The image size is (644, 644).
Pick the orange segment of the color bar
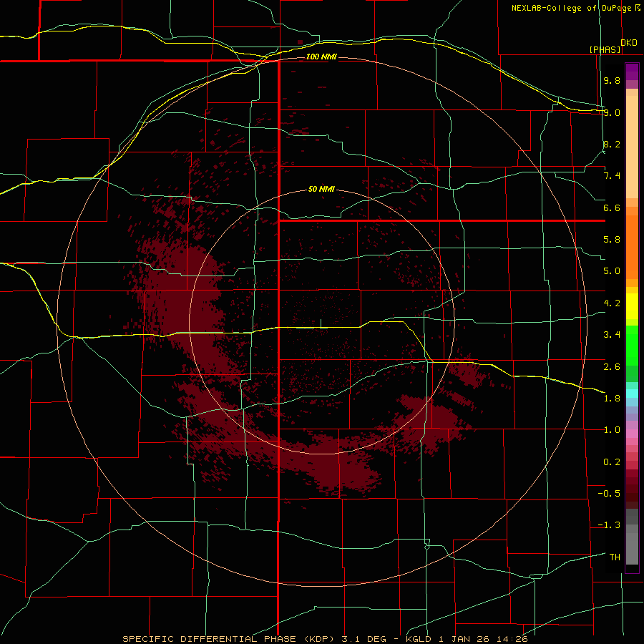632,248
